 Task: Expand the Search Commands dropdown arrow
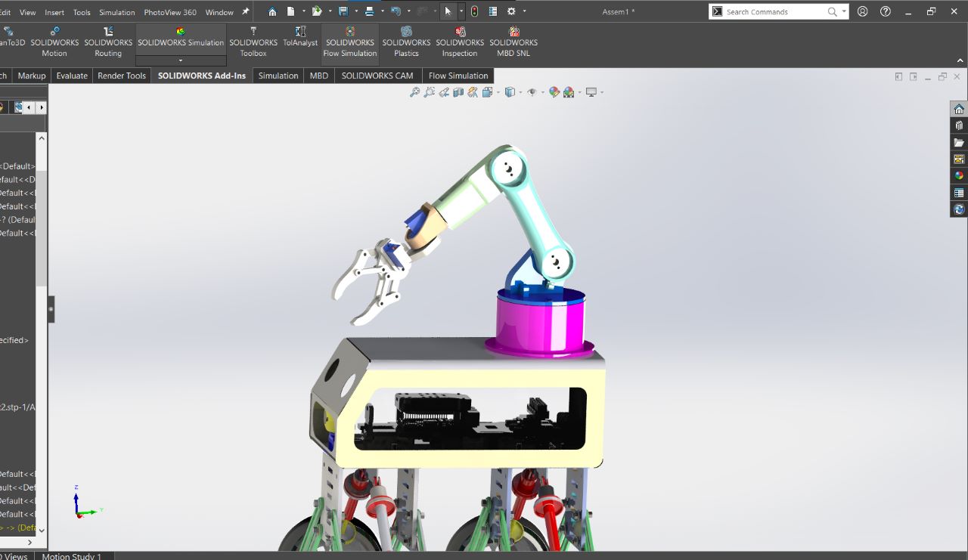(x=844, y=11)
